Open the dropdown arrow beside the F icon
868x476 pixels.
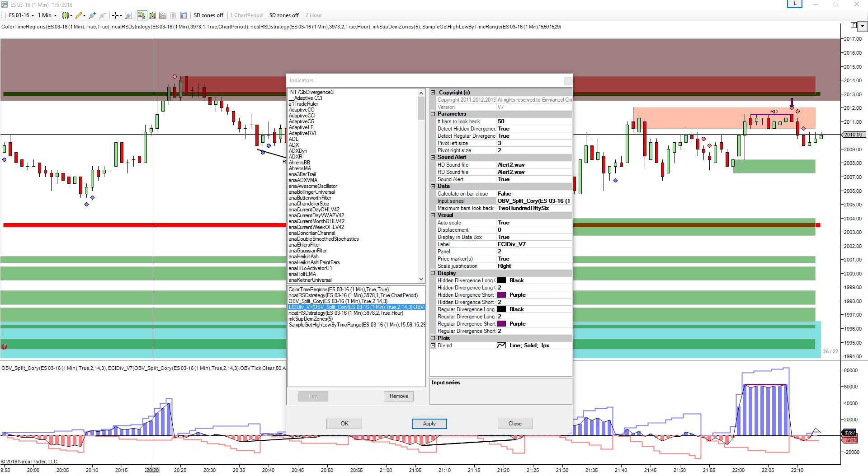click(862, 26)
